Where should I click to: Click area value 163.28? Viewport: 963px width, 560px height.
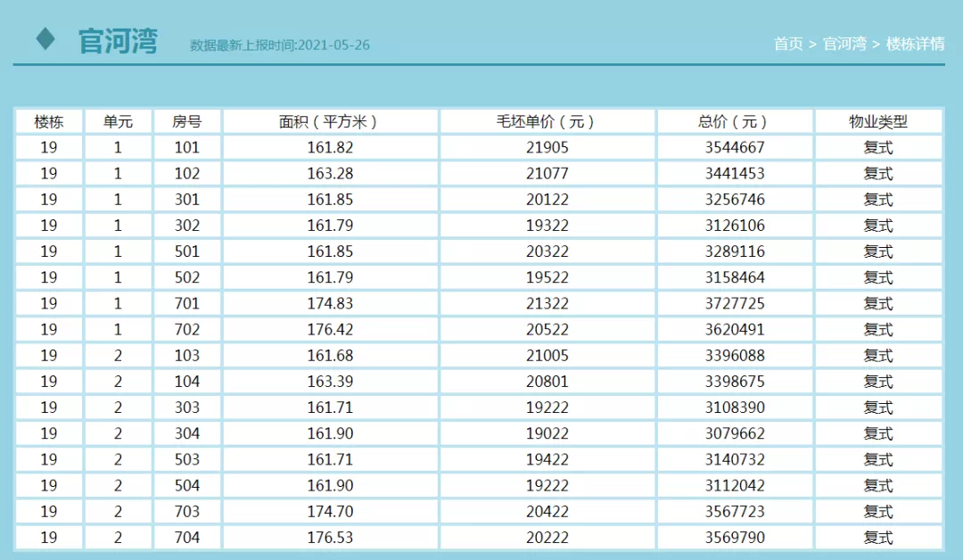(331, 173)
